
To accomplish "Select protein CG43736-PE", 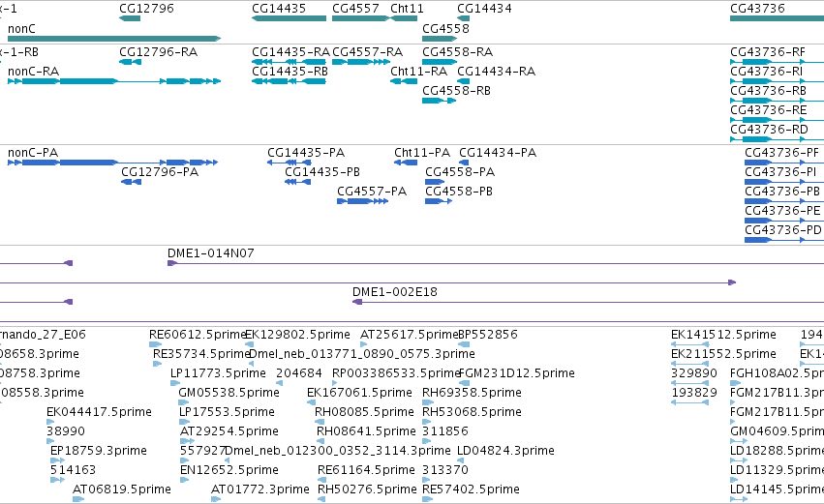I will coord(784,221).
